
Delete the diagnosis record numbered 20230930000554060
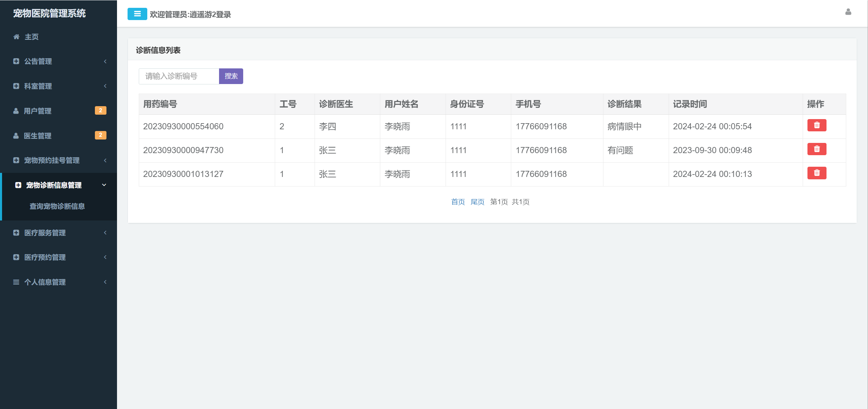[x=817, y=125]
